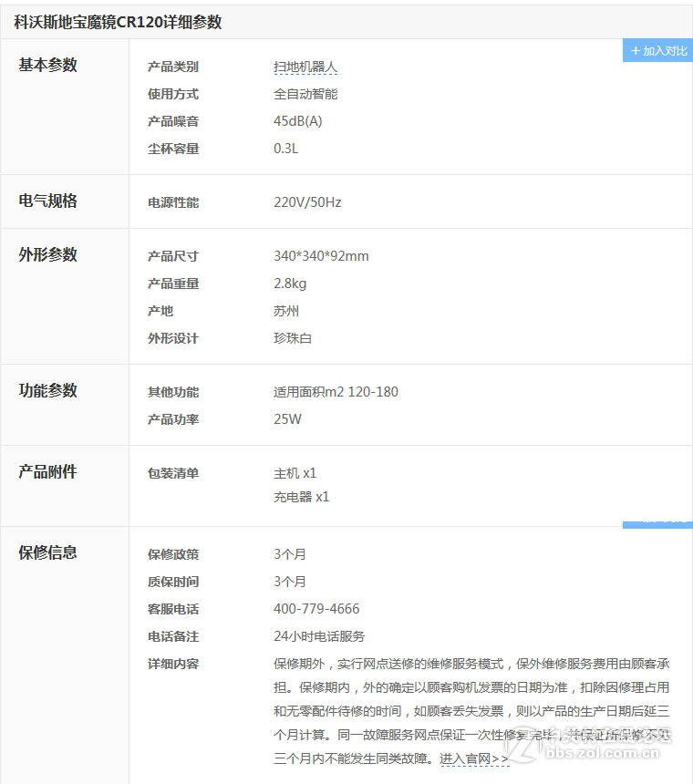Viewport: 693px width, 784px height.
Task: Select the 25W power value
Action: click(x=287, y=419)
